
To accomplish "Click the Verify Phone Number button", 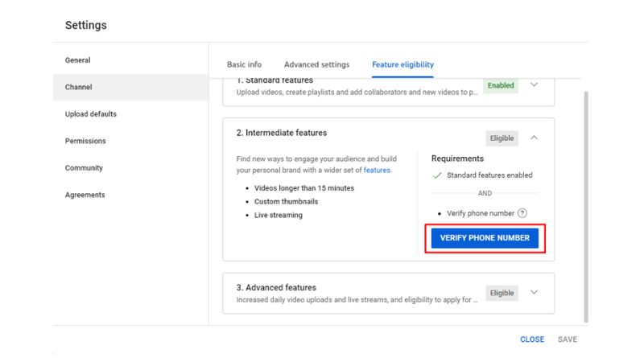I will click(x=485, y=238).
